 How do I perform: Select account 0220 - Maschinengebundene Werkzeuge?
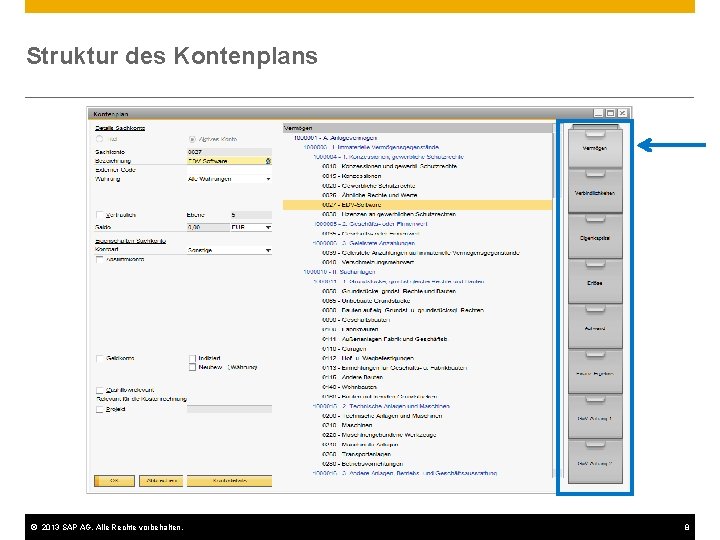pyautogui.click(x=379, y=435)
